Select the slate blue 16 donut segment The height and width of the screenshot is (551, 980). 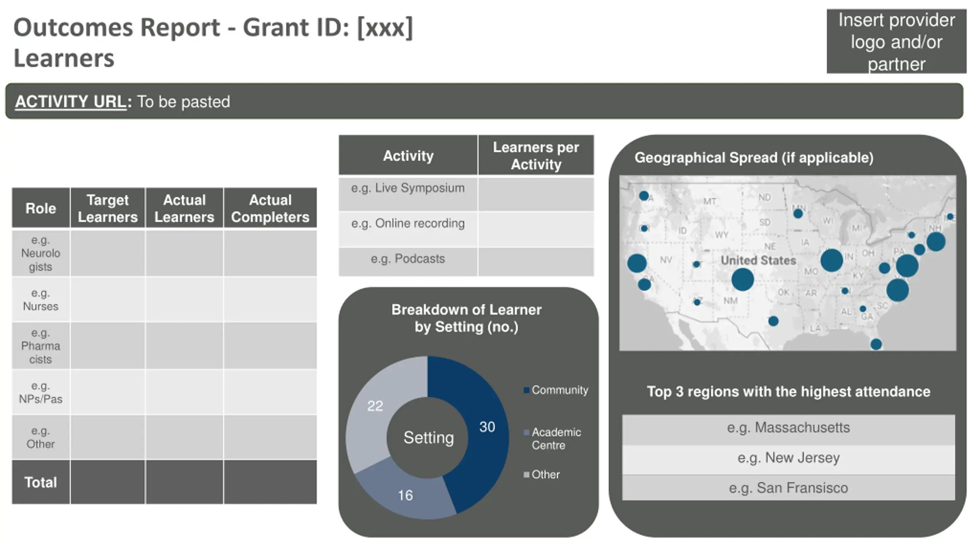[405, 495]
